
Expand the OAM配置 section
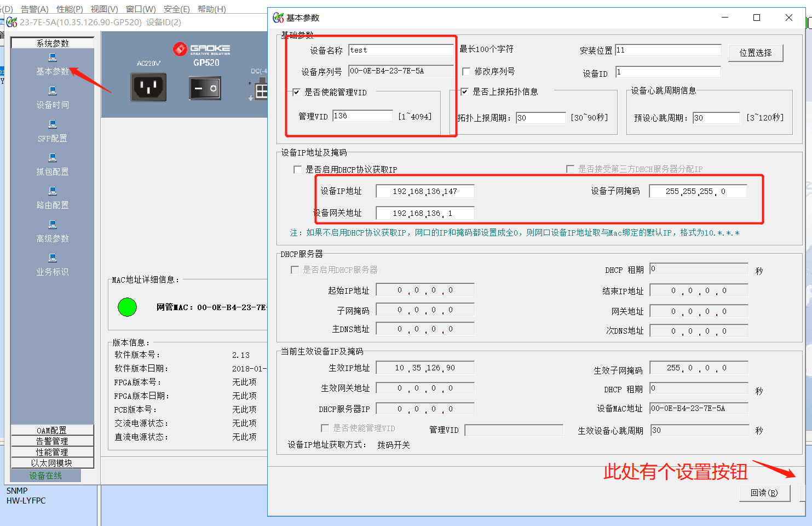tap(53, 430)
